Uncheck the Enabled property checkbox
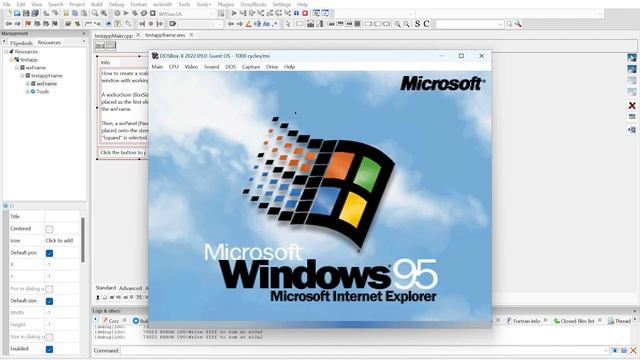640x360 pixels. point(49,349)
